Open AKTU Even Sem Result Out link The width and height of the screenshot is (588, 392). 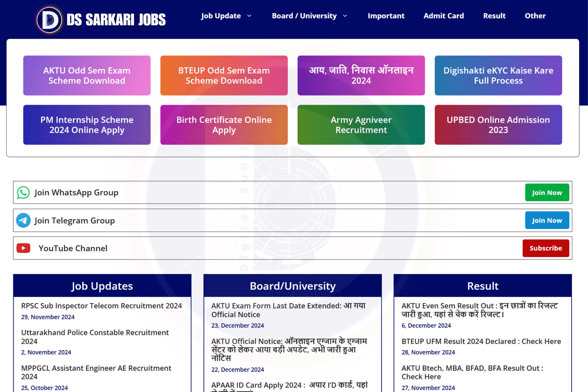(480, 310)
